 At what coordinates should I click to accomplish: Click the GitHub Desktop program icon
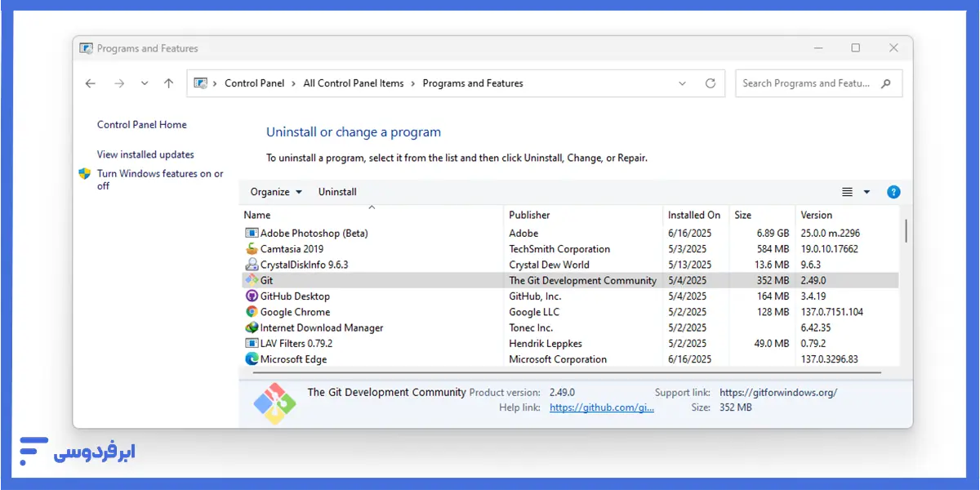(252, 296)
